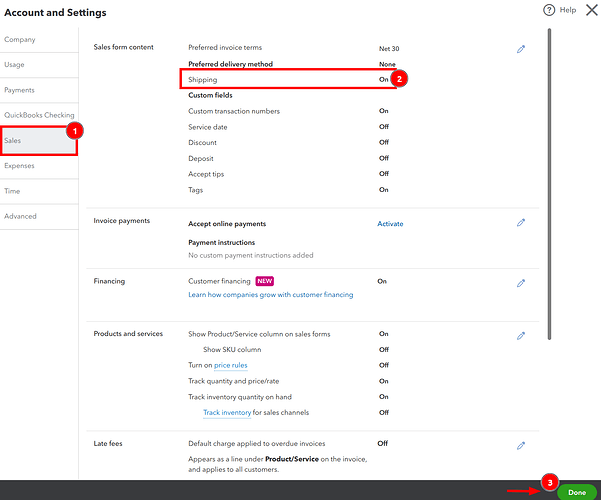The height and width of the screenshot is (500, 601).
Task: Switch to the Usage tab
Action: pos(17,65)
